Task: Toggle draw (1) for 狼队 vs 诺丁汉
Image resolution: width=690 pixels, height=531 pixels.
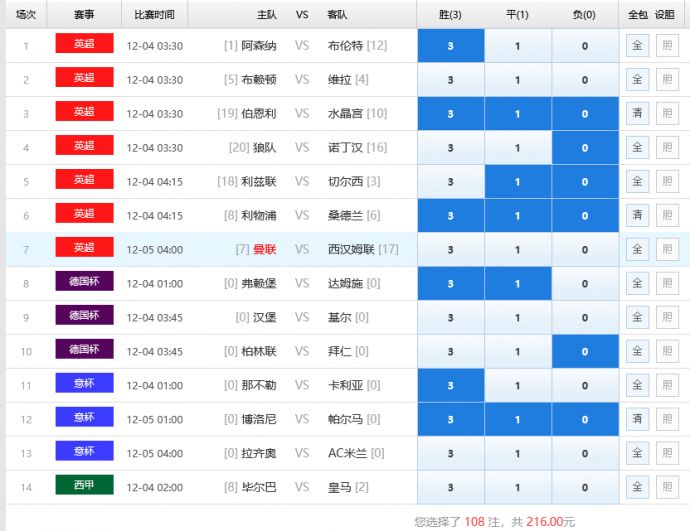Action: coord(517,148)
